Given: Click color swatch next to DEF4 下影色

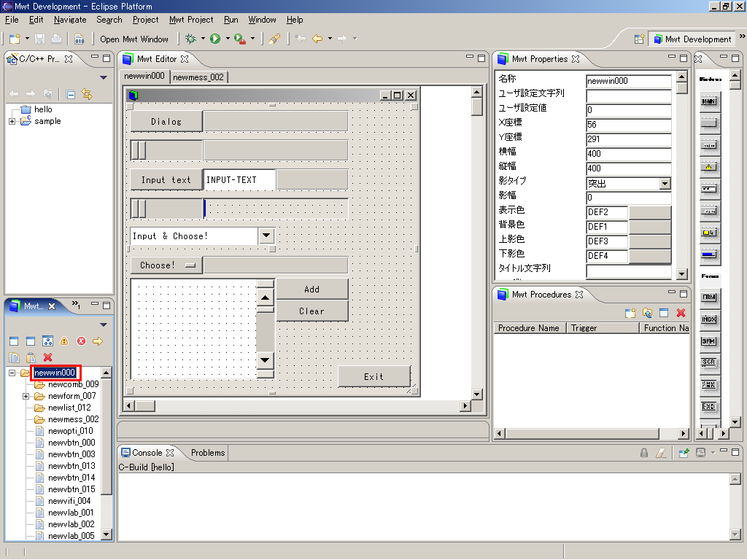Looking at the screenshot, I should (x=650, y=256).
